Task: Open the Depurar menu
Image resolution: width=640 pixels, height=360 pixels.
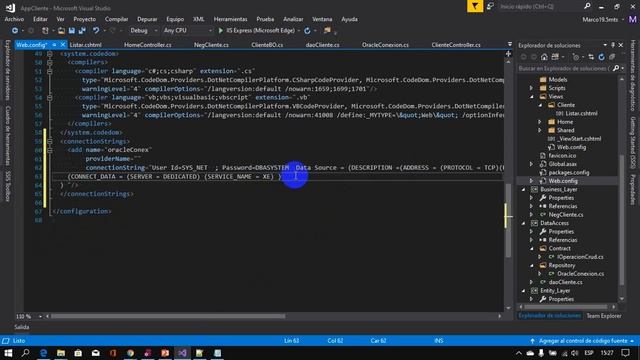Action: [147, 19]
